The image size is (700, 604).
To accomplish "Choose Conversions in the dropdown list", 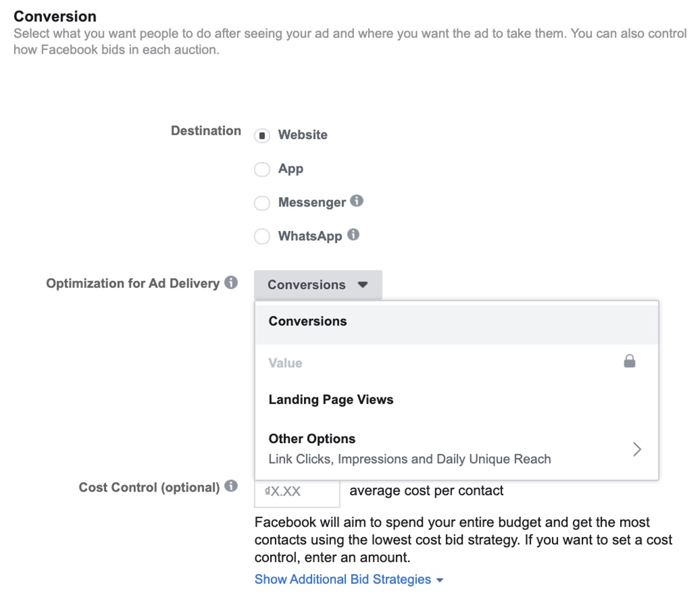I will click(x=307, y=321).
